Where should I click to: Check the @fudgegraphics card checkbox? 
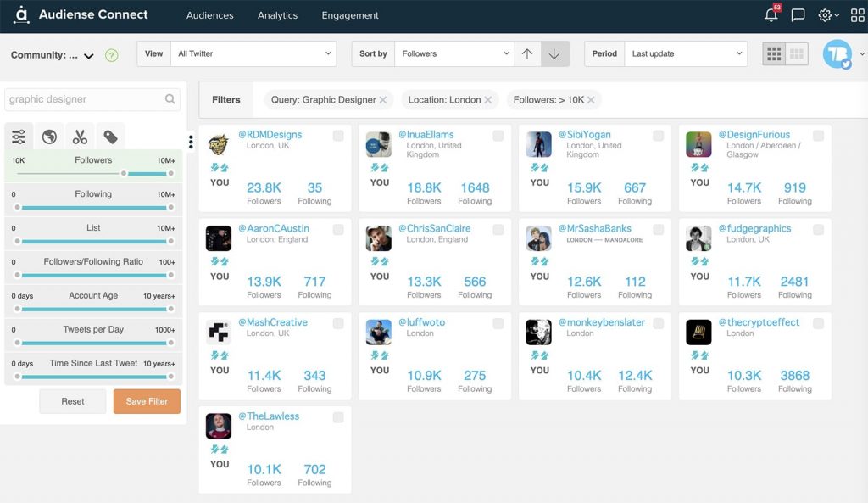[x=818, y=229]
